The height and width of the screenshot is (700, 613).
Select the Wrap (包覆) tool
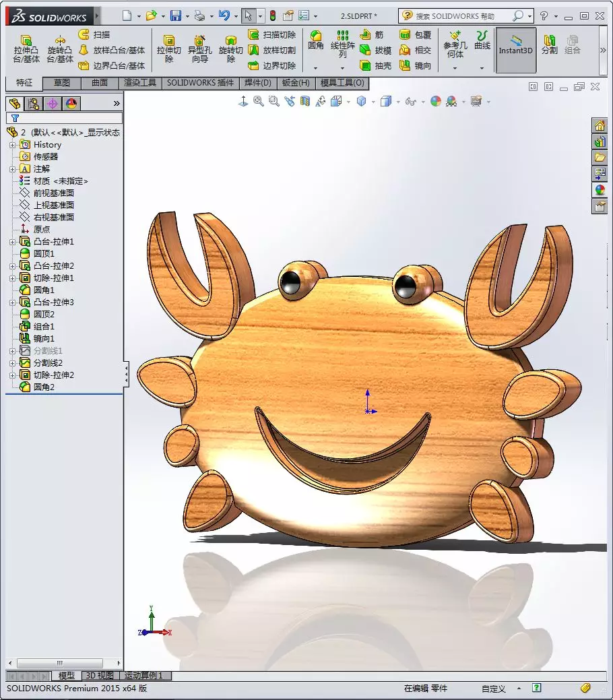click(415, 34)
